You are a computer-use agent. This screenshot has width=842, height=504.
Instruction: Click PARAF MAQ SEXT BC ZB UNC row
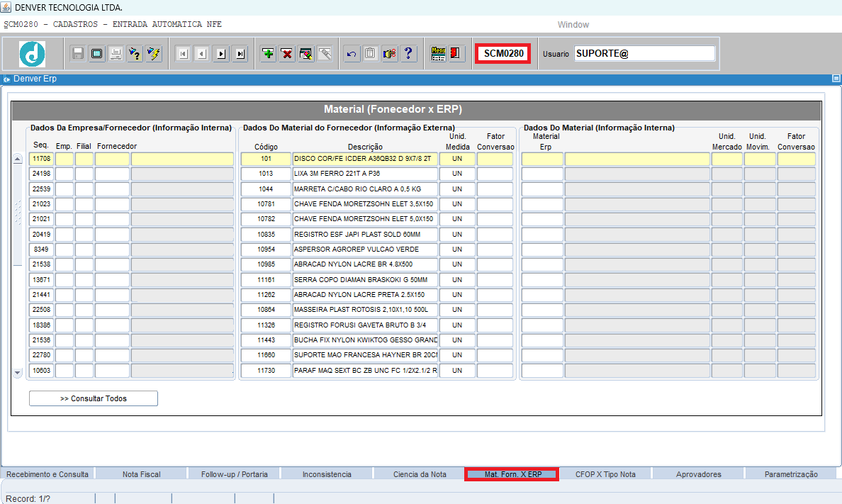tap(365, 371)
